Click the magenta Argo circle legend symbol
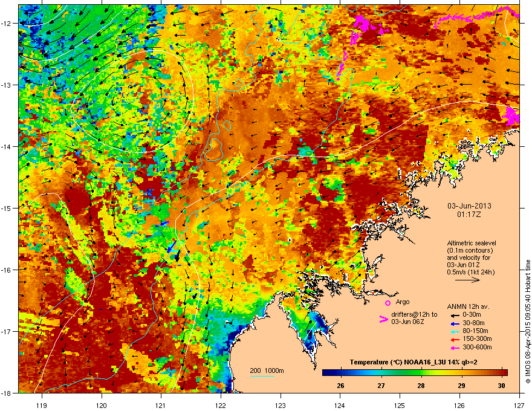Screen dimensions: 532x411 coord(388,303)
